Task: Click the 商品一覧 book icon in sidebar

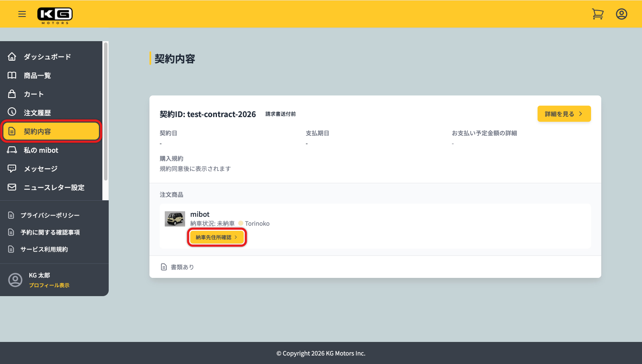Action: coord(12,75)
